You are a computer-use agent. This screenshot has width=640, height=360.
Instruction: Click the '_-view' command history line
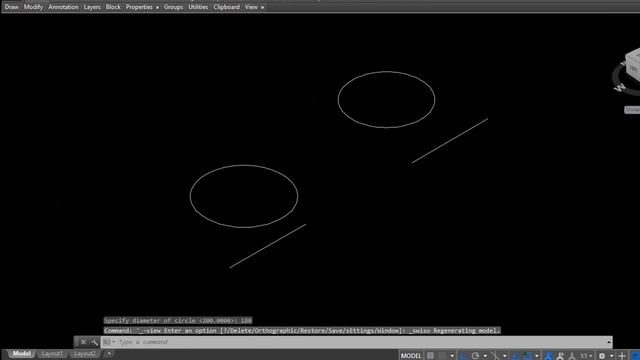pyautogui.click(x=302, y=331)
